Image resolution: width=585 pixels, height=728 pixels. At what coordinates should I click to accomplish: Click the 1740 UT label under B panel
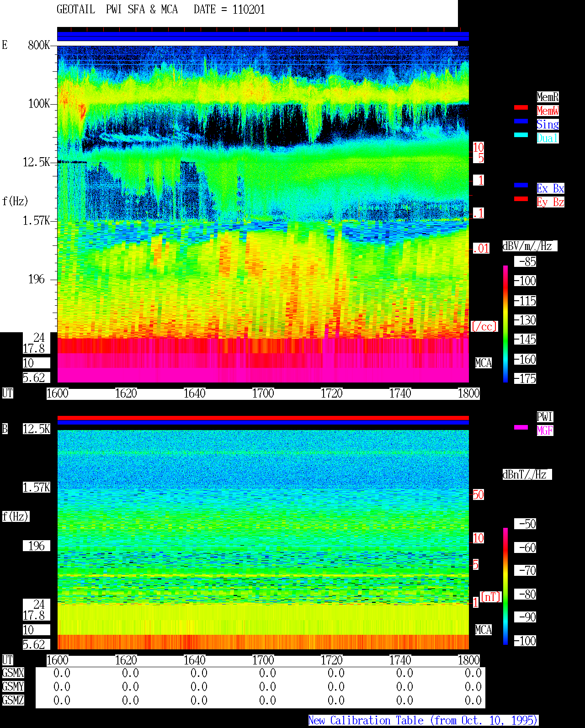click(400, 660)
